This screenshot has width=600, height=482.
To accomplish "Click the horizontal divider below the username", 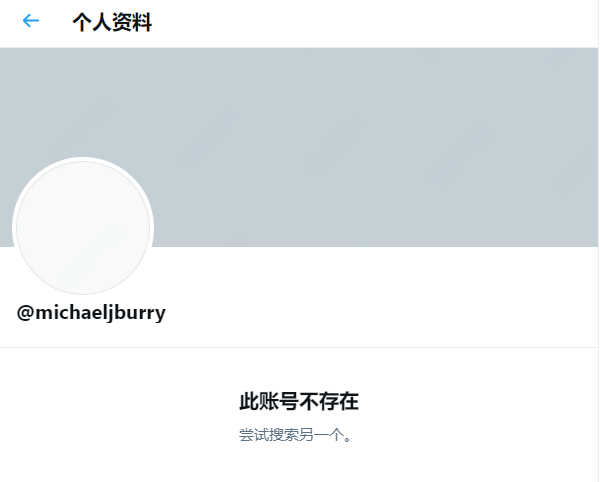I will (x=299, y=347).
